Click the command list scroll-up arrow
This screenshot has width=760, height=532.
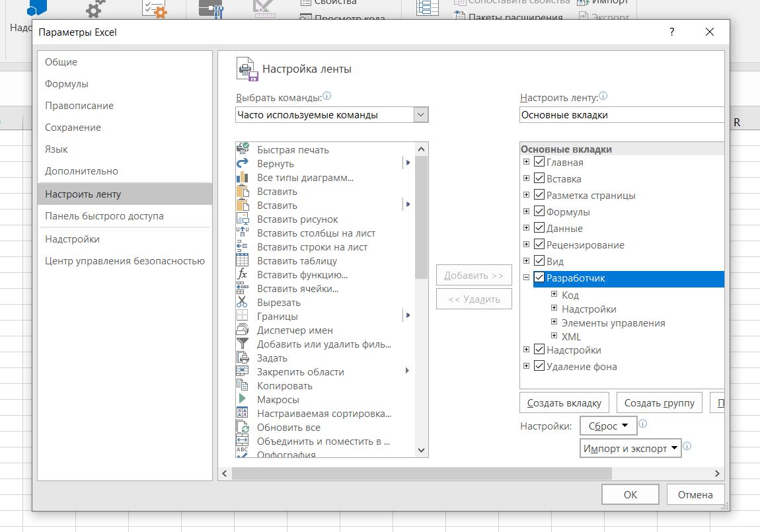(421, 149)
